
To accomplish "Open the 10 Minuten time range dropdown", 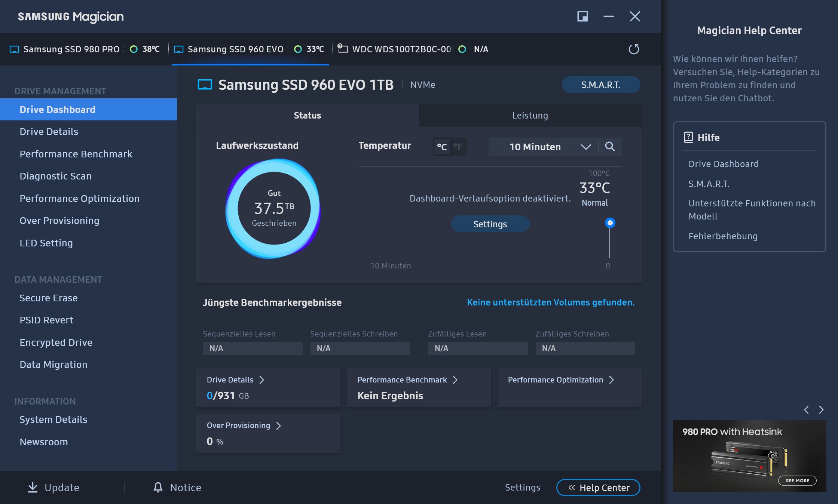I will click(x=543, y=147).
